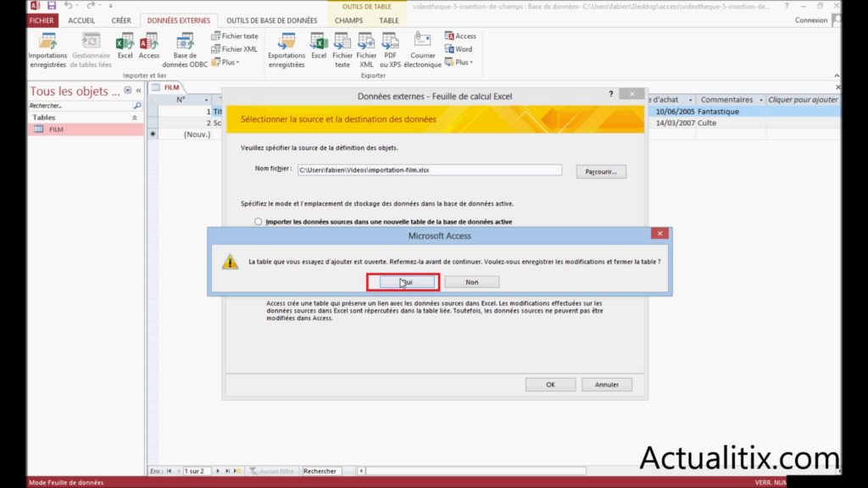Switch to the ACCUEIL tab
Image resolution: width=868 pixels, height=488 pixels.
(x=81, y=20)
